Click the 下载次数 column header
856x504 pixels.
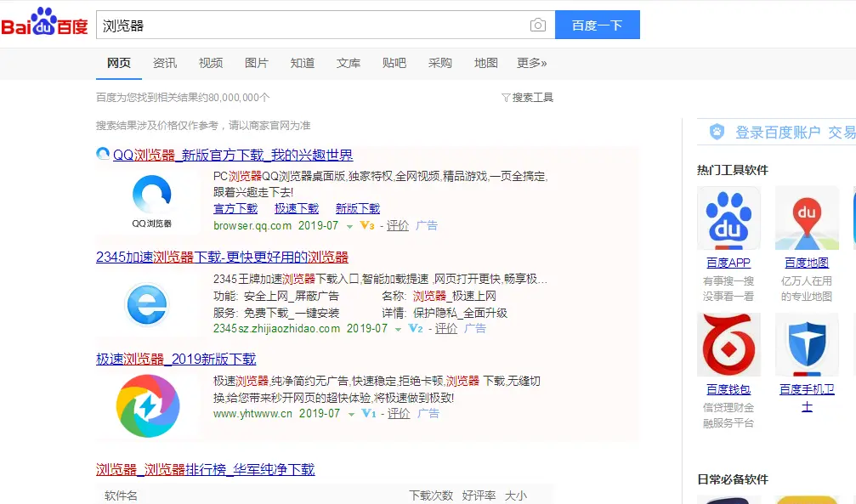coord(431,496)
